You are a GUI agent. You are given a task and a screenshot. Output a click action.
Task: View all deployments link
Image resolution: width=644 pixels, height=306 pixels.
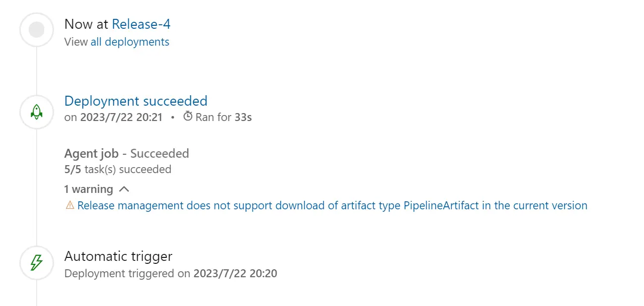(x=130, y=42)
